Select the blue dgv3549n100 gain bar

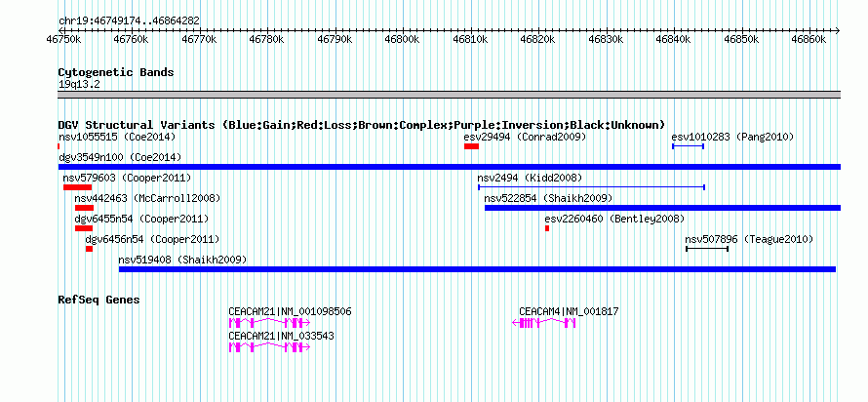(450, 167)
